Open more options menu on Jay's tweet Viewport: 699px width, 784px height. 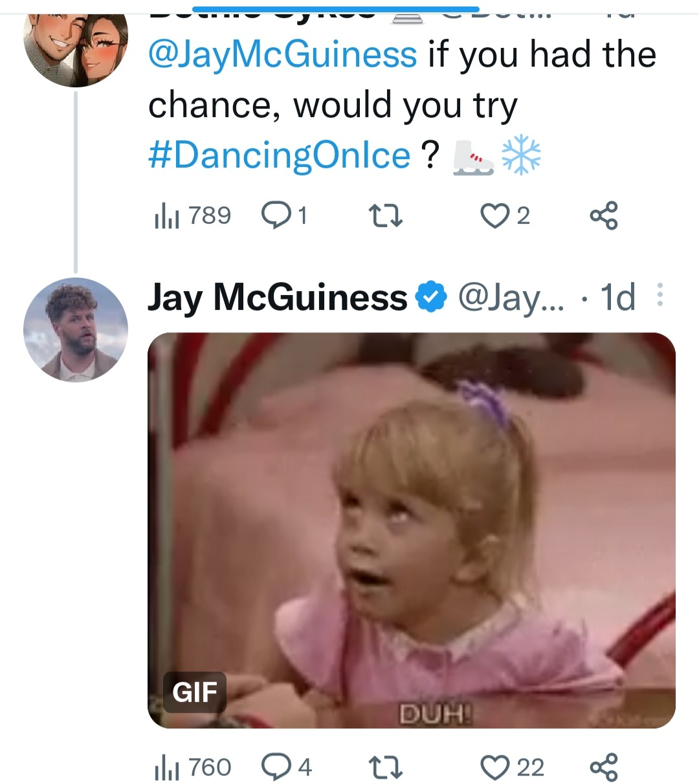[660, 295]
